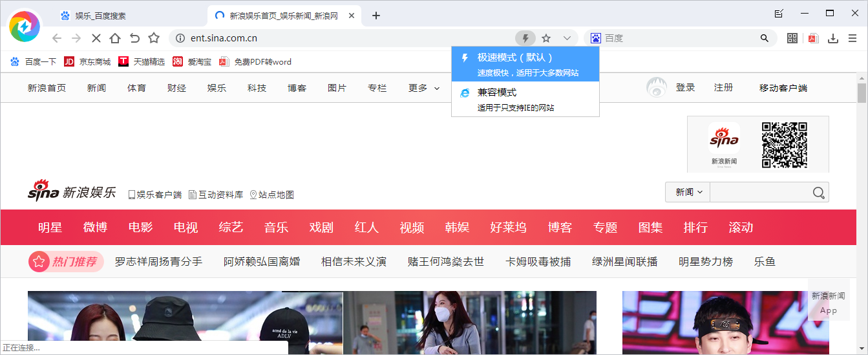Click the sina 新浪娱乐 logo
Image resolution: width=868 pixels, height=355 pixels.
(72, 191)
